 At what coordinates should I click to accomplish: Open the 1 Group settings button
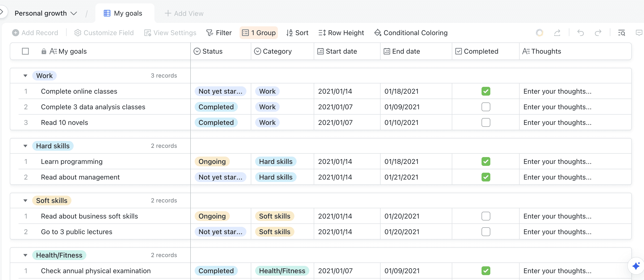click(x=259, y=33)
